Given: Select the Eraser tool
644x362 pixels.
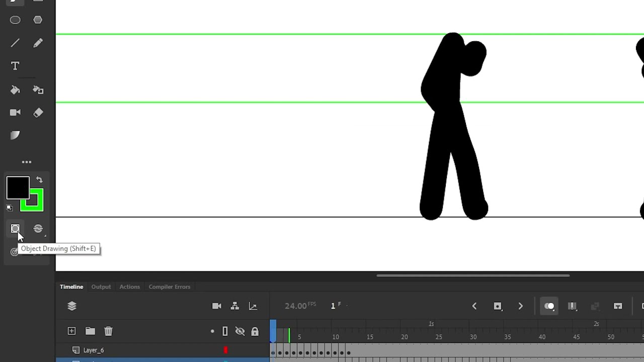Looking at the screenshot, I should point(38,113).
